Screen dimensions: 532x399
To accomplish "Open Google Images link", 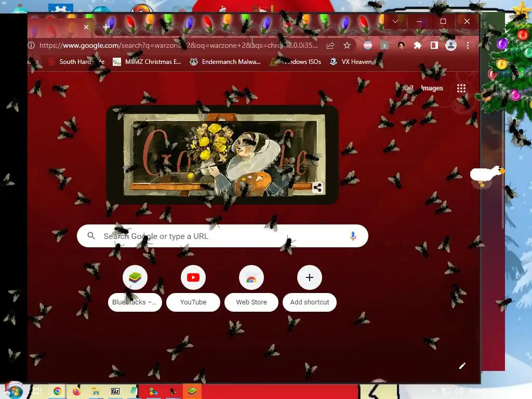I will (432, 88).
